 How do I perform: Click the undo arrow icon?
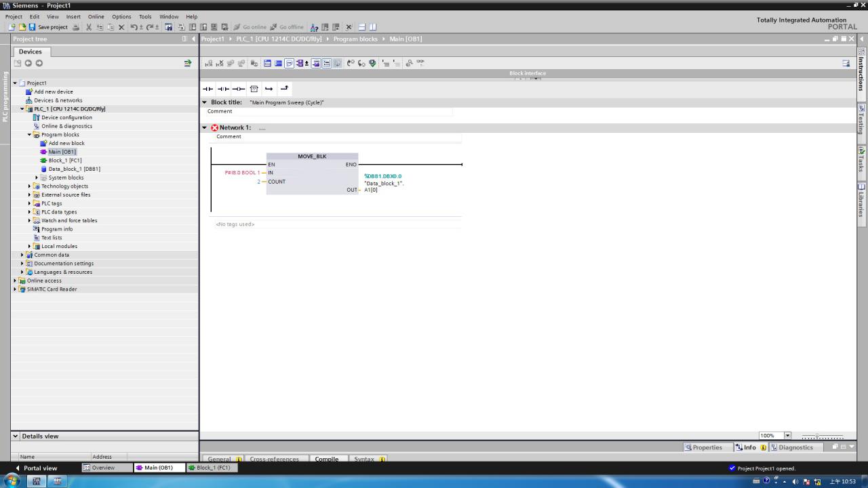134,27
